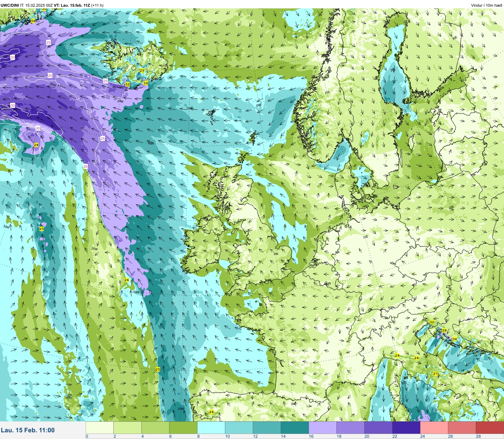
Task: Click the 'Vindur í 10m hæð' title
Action: pos(486,5)
